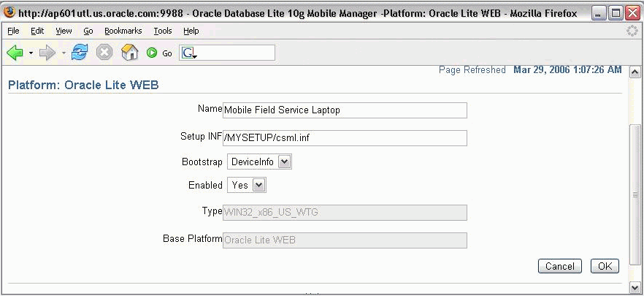Maximize the Firefox window

(616, 14)
